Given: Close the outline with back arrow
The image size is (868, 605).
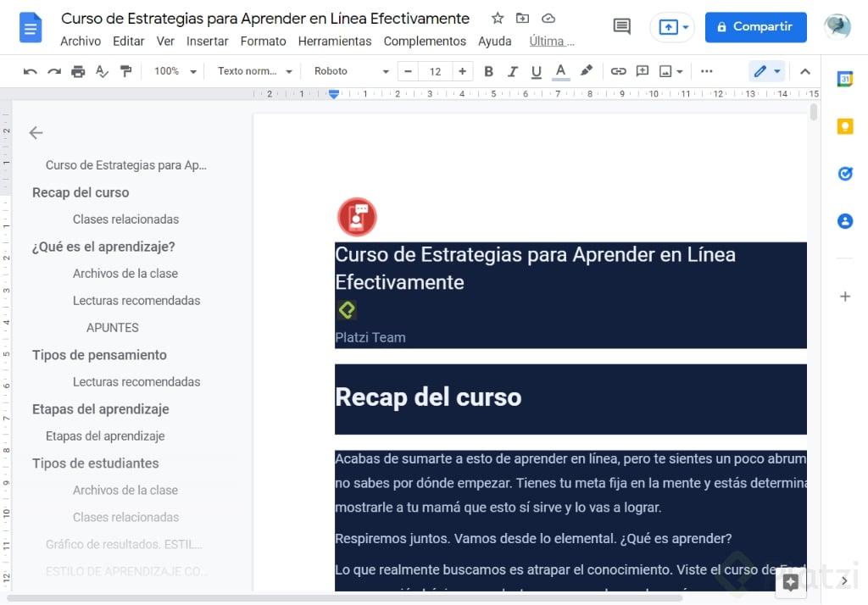Looking at the screenshot, I should [36, 132].
